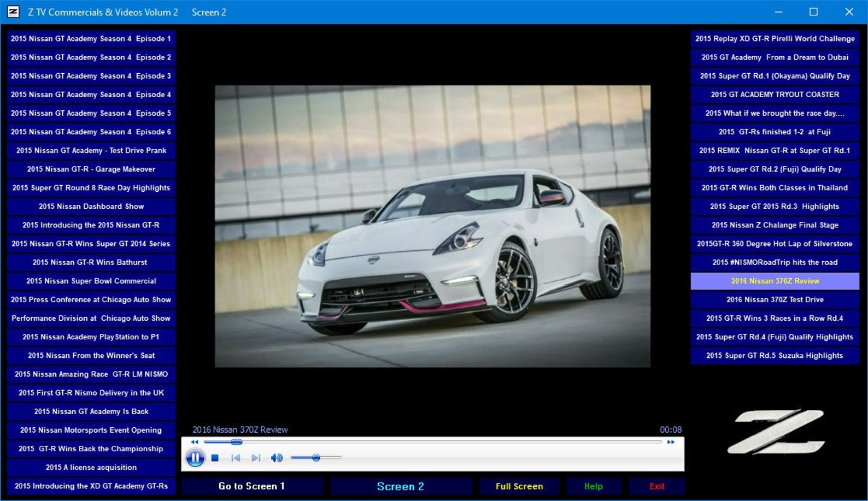The height and width of the screenshot is (501, 868).
Task: Open Press Conference at Chicago Auto Show
Action: 91,299
